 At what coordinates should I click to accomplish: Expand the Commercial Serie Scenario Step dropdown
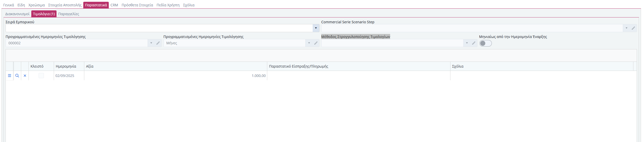point(626,28)
